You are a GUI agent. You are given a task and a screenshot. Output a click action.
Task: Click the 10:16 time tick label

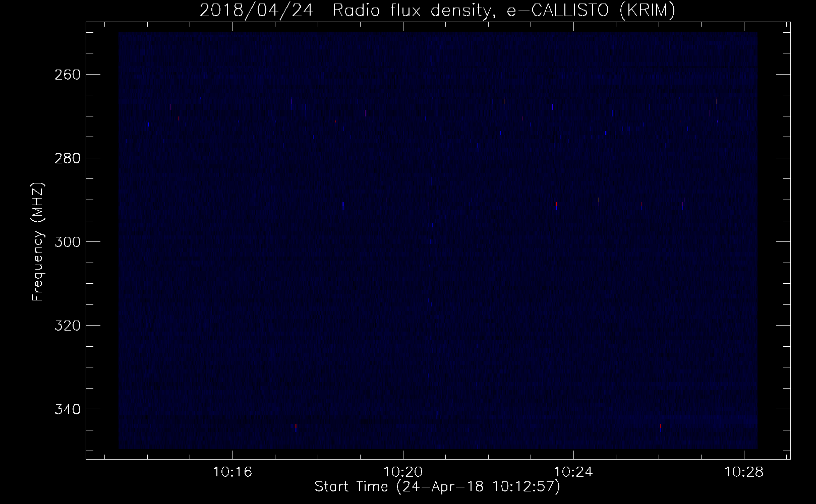232,472
